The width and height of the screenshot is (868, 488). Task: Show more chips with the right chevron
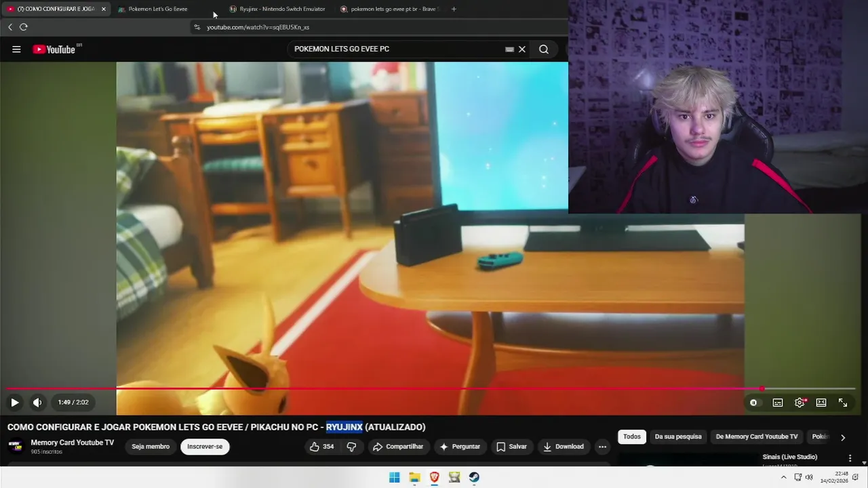pyautogui.click(x=843, y=437)
